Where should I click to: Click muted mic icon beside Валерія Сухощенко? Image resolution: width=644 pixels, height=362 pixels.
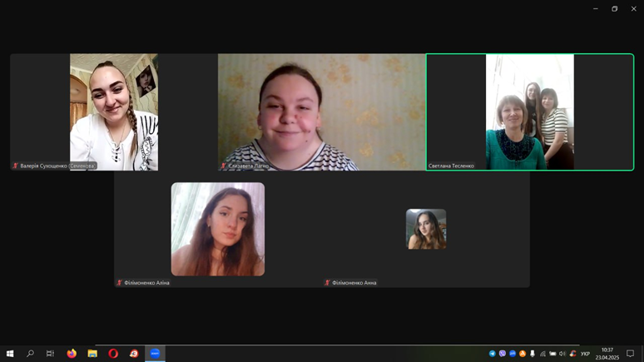15,166
